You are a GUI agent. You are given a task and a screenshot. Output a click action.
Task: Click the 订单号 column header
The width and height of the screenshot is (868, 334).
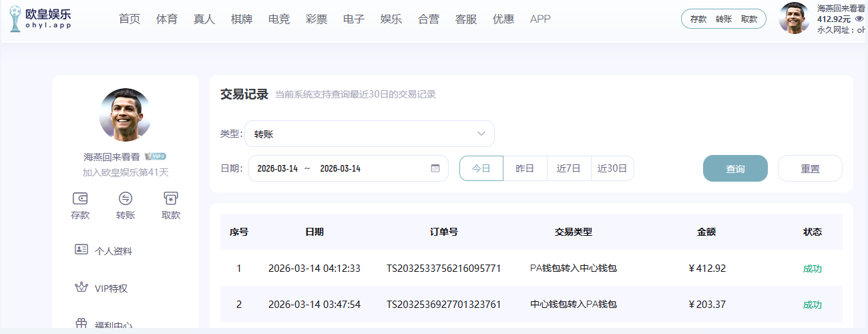pyautogui.click(x=444, y=232)
